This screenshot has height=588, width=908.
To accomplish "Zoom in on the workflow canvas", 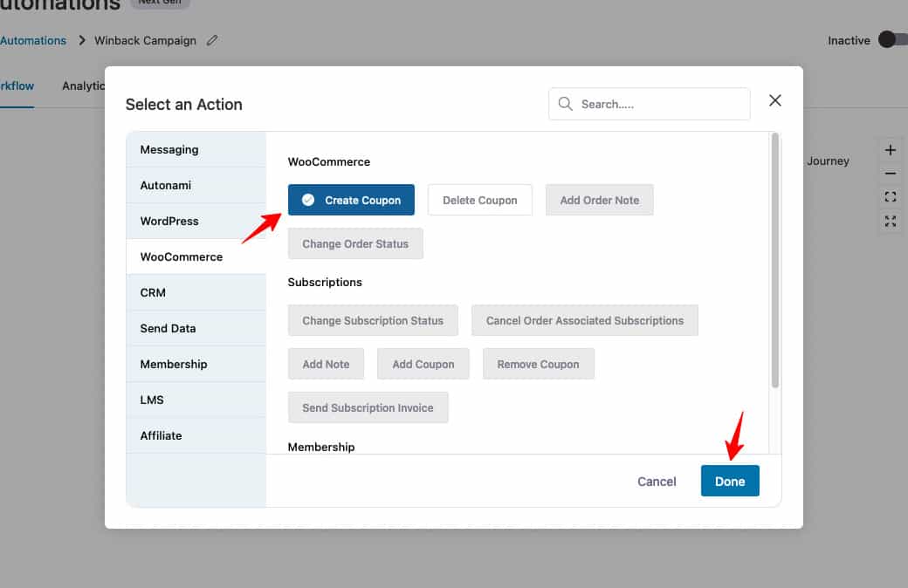I will (891, 149).
